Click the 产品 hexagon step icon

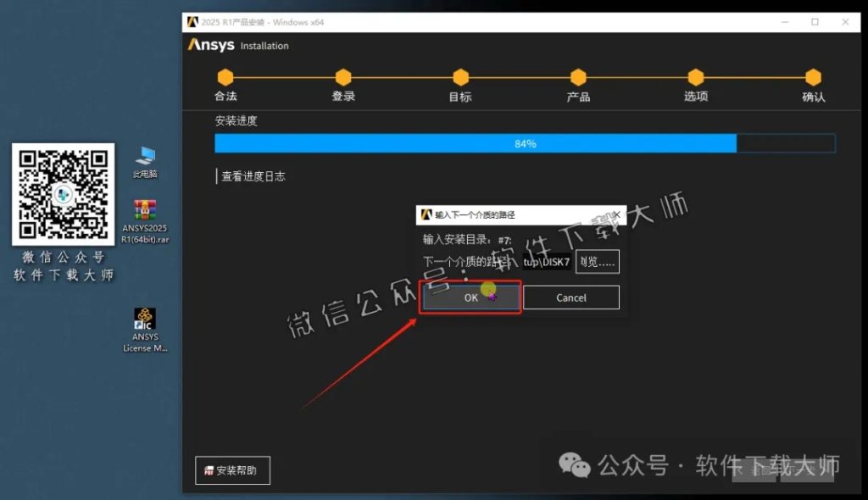pos(578,75)
